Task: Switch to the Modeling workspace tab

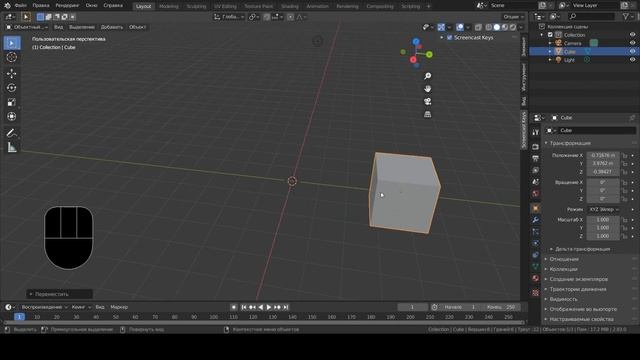Action: [169, 6]
